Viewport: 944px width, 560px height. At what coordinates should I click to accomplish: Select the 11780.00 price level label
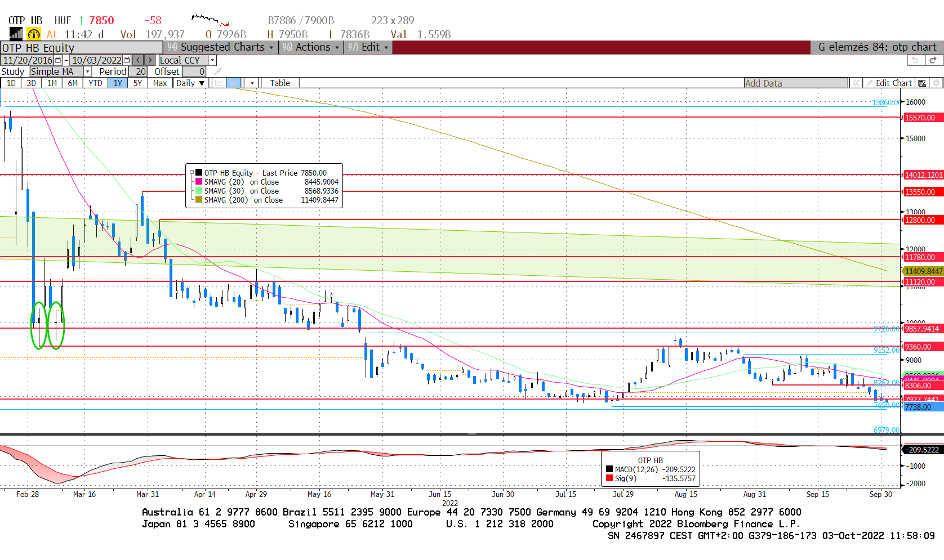(923, 257)
